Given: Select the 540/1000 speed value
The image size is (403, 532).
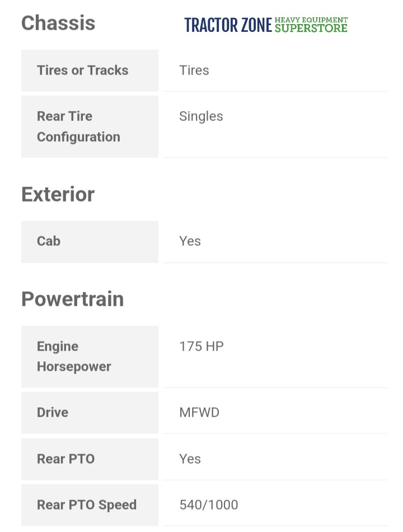Looking at the screenshot, I should point(209,505).
